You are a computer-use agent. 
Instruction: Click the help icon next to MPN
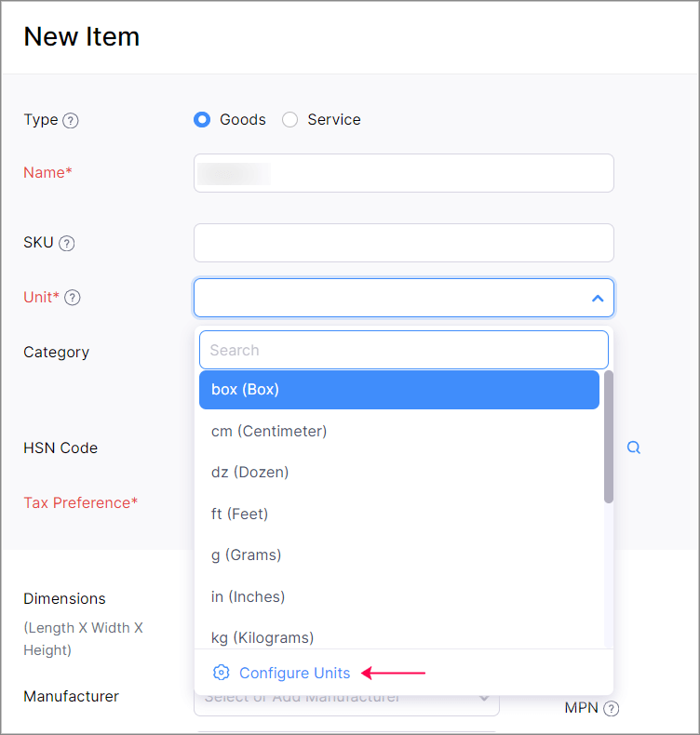tap(611, 708)
